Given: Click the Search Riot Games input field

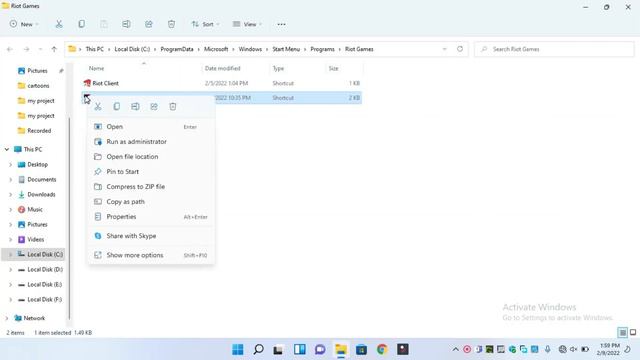Looking at the screenshot, I should click(554, 49).
